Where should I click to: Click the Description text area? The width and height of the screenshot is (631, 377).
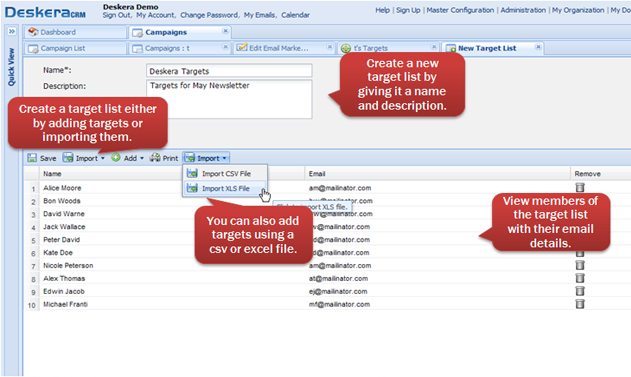(229, 99)
